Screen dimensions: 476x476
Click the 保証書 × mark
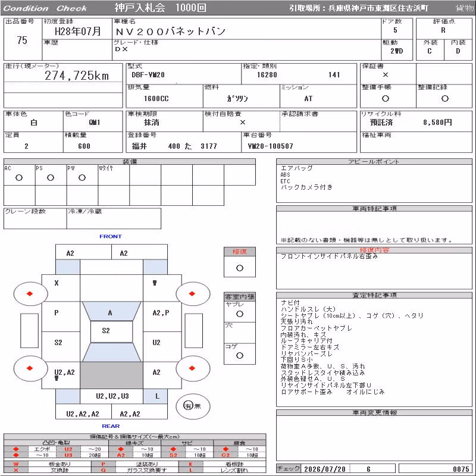click(385, 75)
